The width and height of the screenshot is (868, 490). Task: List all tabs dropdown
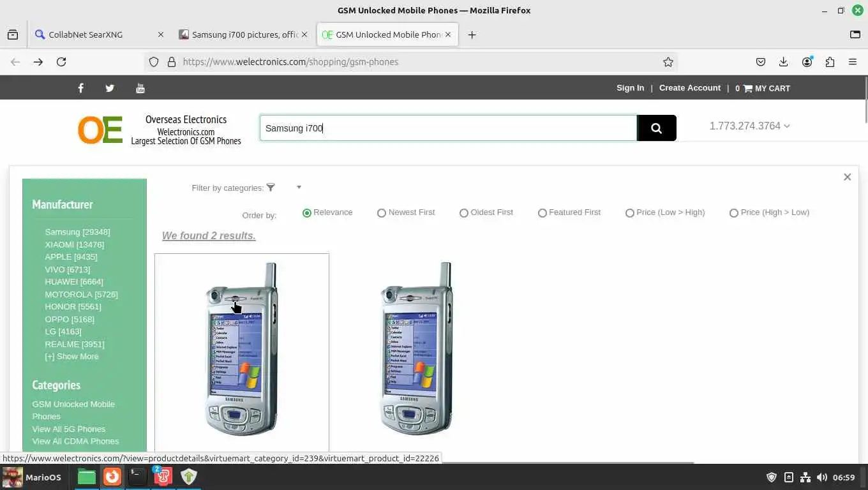tap(855, 34)
